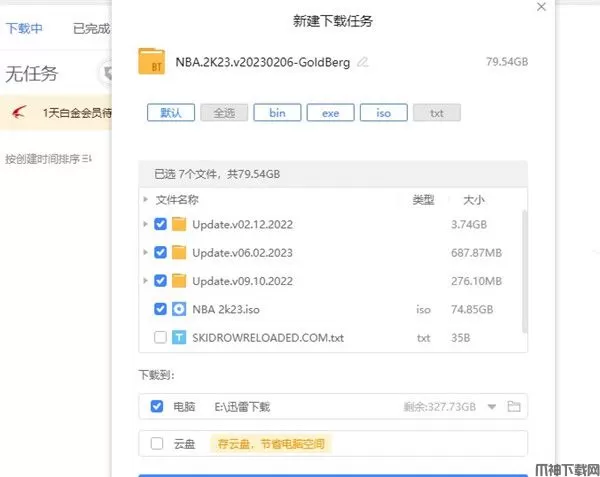Click the folder icon of Update.v02.12.2022
This screenshot has width=600, height=477.
[179, 224]
